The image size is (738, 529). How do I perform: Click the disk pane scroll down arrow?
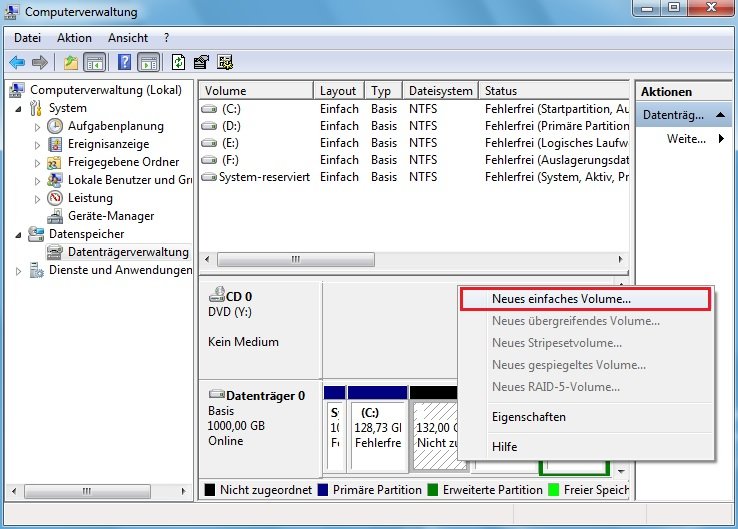621,471
